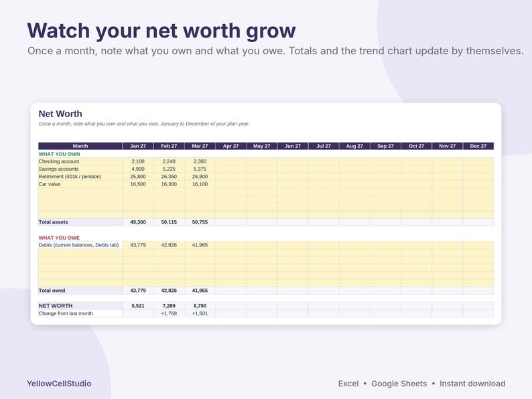Select checking value 2,240 for February

click(x=169, y=161)
